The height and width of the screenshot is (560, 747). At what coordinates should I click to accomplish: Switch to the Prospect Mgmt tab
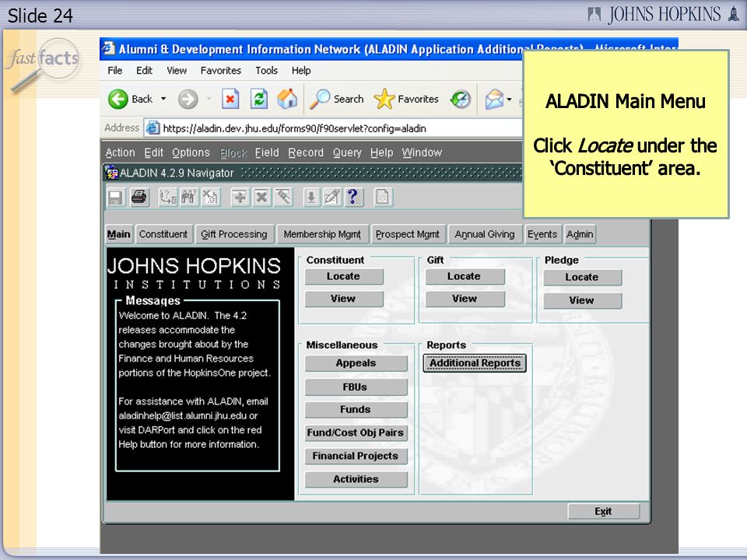coord(408,234)
